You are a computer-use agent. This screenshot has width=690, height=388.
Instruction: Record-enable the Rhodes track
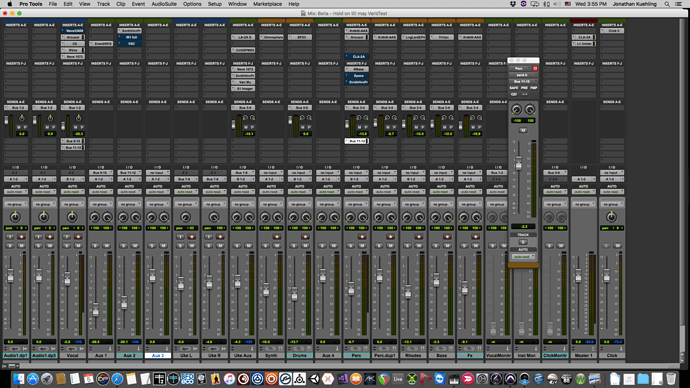pyautogui.click(x=418, y=237)
